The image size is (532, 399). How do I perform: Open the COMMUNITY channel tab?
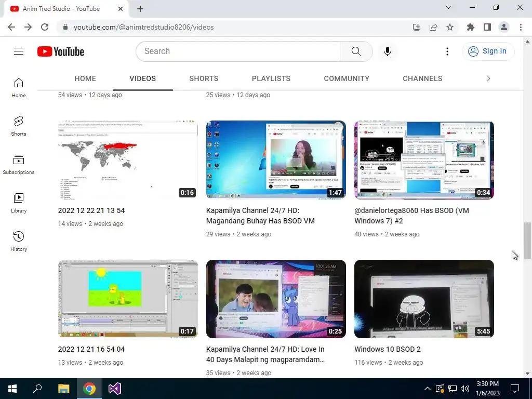[347, 79]
